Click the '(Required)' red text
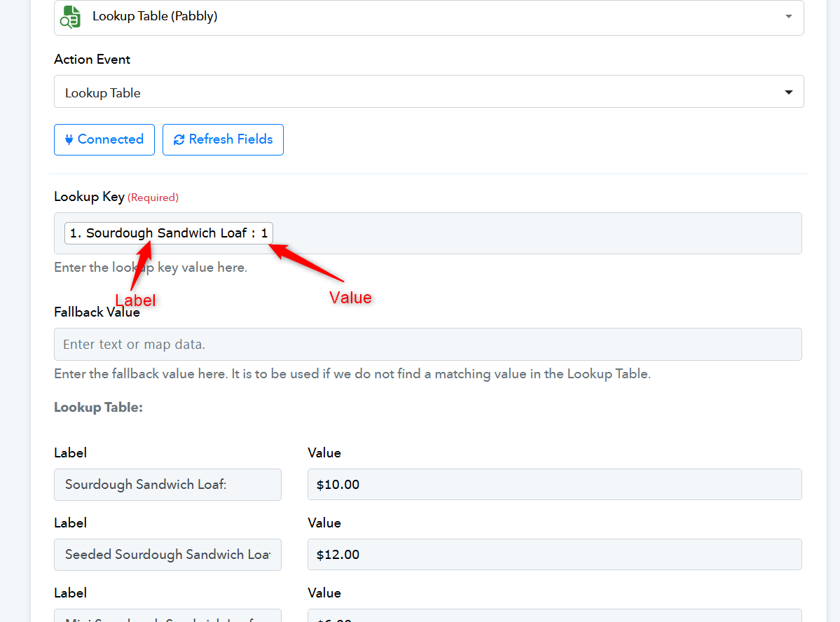The width and height of the screenshot is (840, 622). 153,198
